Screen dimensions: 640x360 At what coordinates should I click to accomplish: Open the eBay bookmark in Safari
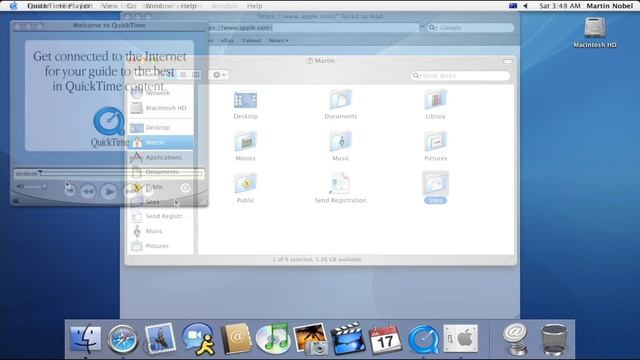227,40
